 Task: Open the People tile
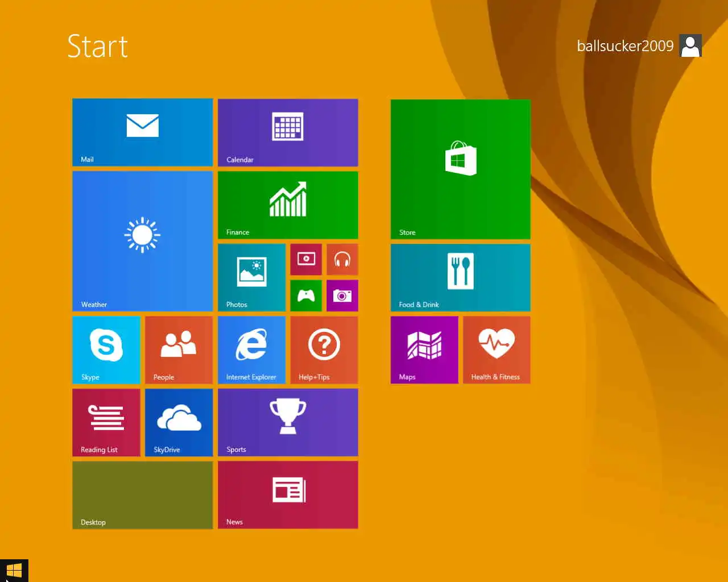click(x=179, y=350)
